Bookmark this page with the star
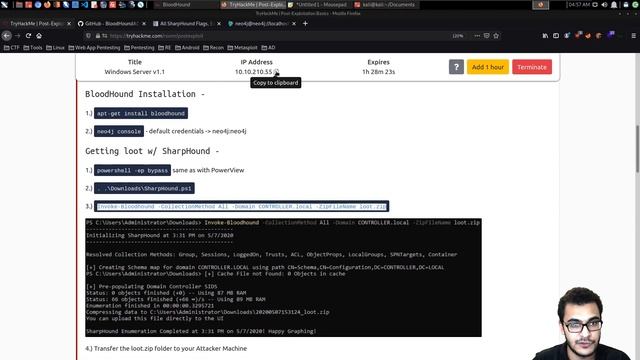Viewport: 640px width, 360px height. (x=496, y=36)
